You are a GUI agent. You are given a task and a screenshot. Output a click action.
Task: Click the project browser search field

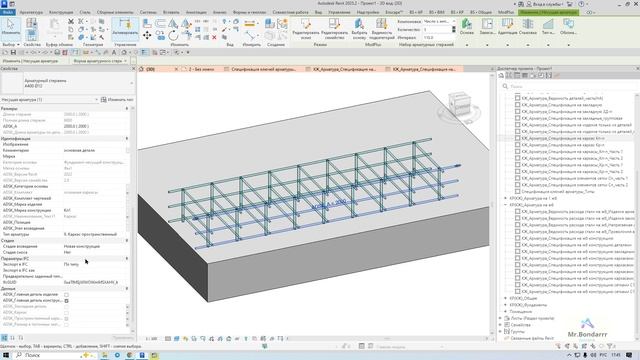[568, 87]
